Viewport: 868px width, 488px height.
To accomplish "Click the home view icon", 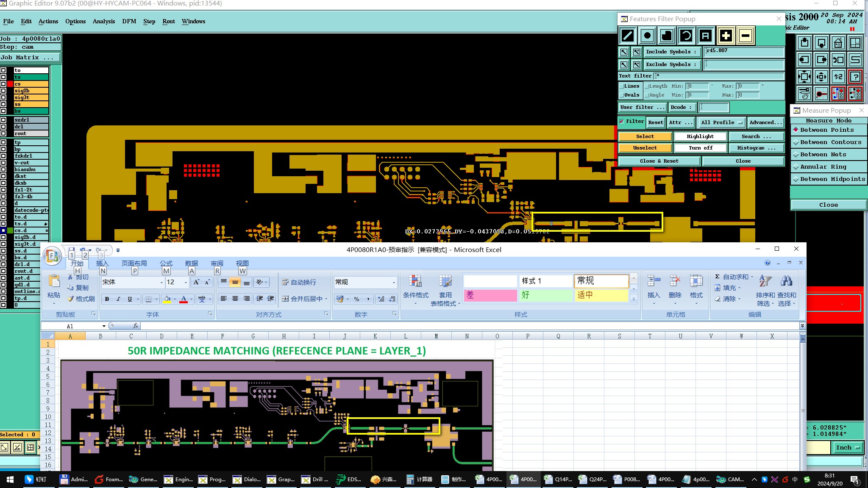I will pos(838,43).
